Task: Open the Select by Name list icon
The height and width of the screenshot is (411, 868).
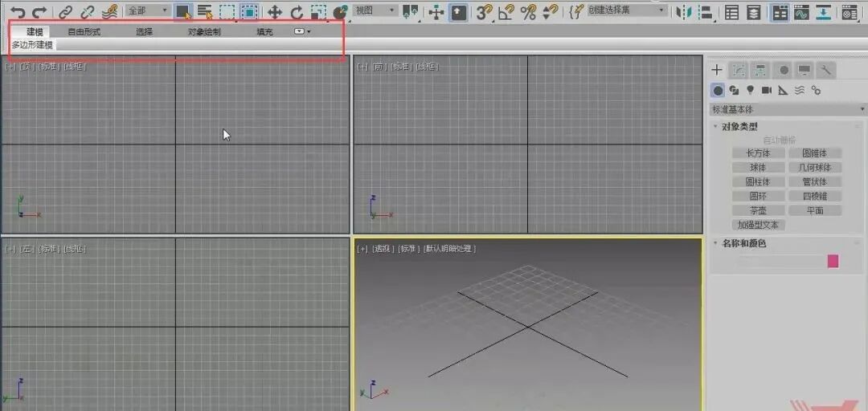Action: [206, 11]
